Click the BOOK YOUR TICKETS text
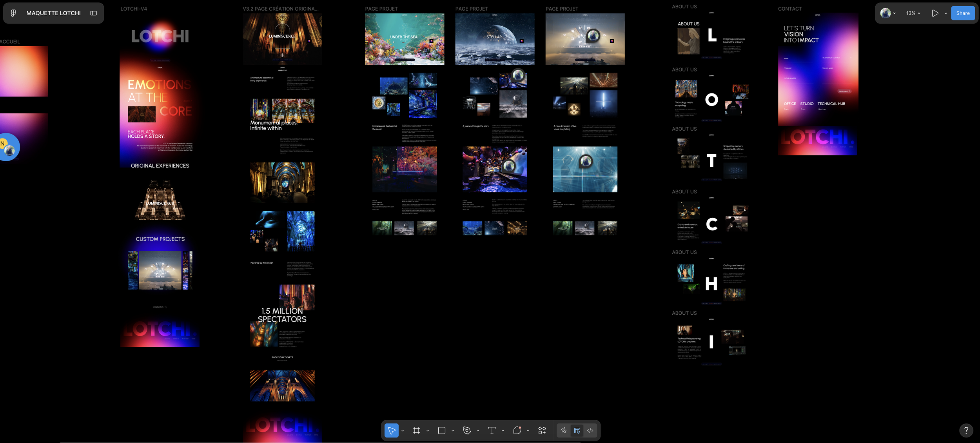Screen dimensions: 980x443 [x=282, y=357]
